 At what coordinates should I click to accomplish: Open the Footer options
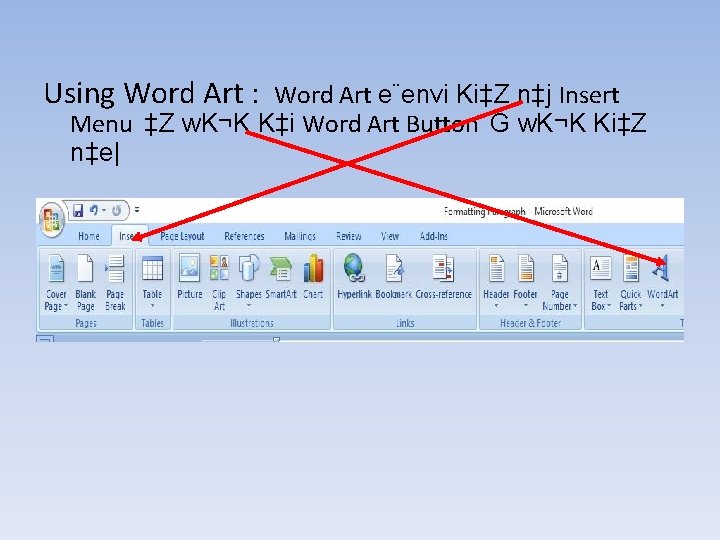(x=525, y=281)
